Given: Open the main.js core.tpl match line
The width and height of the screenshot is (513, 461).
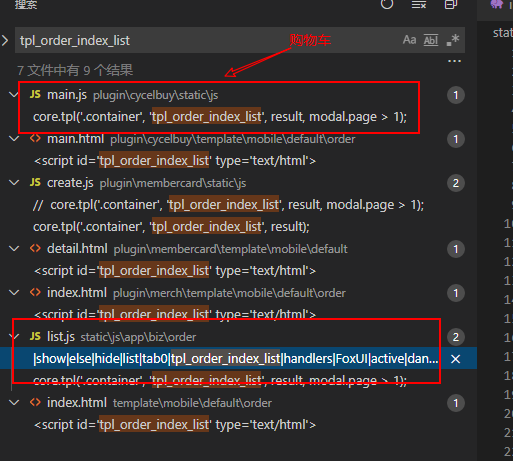Looking at the screenshot, I should pyautogui.click(x=220, y=117).
